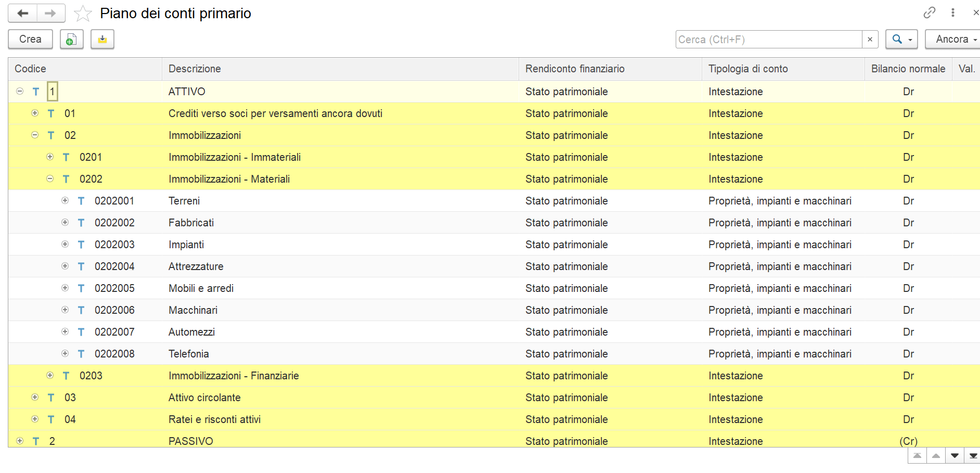Open the Ancora dropdown menu
The image size is (980, 473).
(x=953, y=40)
